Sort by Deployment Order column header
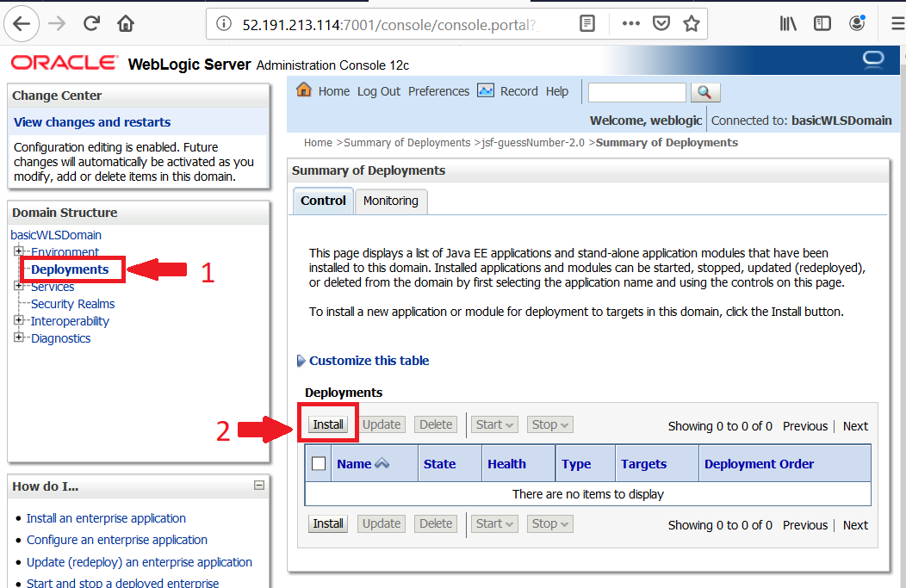 click(759, 464)
